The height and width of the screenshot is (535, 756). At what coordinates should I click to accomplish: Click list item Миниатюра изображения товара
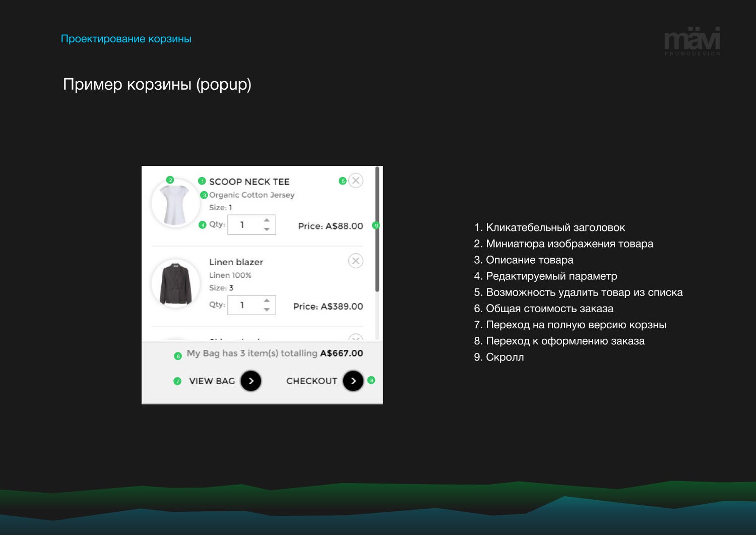click(x=563, y=244)
